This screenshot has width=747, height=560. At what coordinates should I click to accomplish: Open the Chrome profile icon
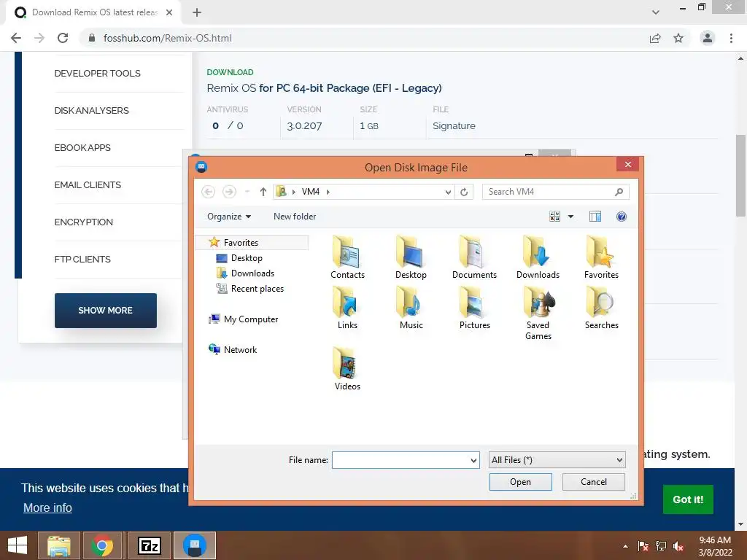pyautogui.click(x=708, y=38)
